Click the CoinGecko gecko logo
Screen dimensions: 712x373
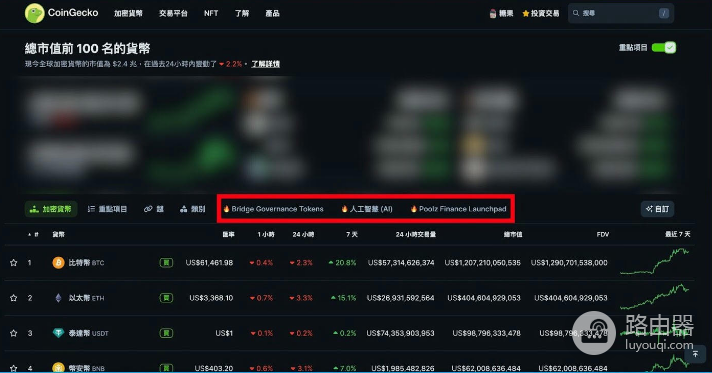click(35, 13)
